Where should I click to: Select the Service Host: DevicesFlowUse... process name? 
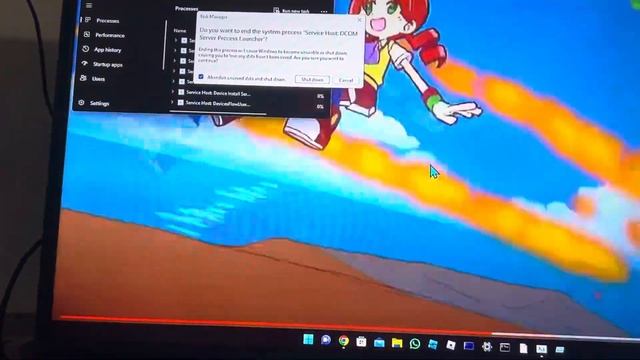point(218,104)
